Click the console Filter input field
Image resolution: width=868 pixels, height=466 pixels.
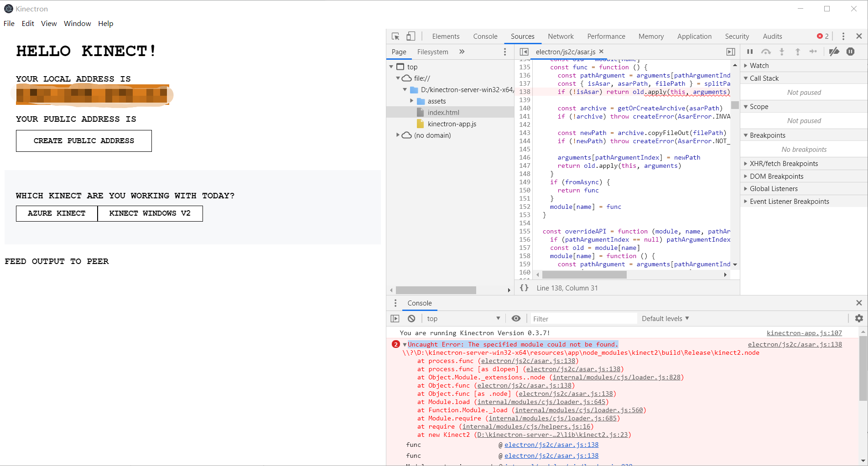point(583,318)
